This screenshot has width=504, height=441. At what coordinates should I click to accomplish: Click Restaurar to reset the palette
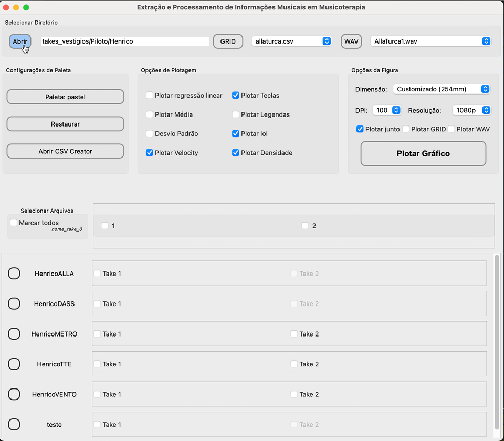pos(66,124)
